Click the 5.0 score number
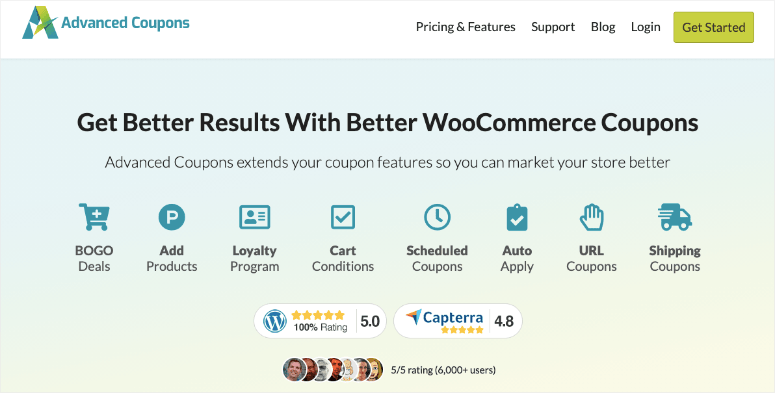This screenshot has width=775, height=393. [370, 321]
